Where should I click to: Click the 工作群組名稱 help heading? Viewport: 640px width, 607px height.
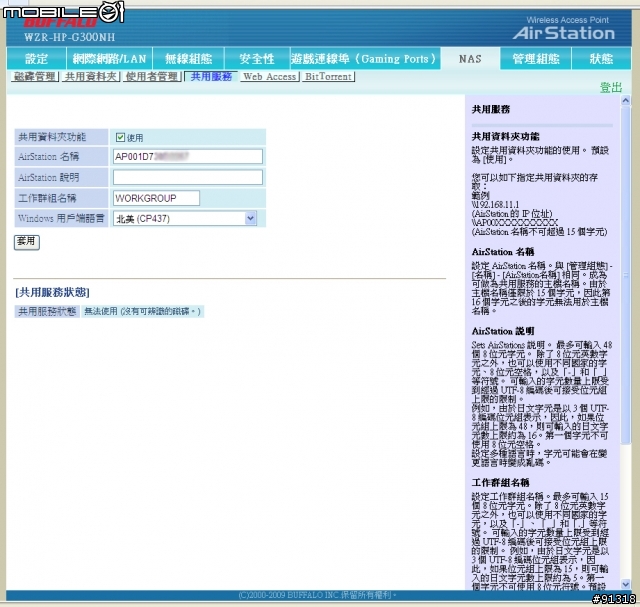coord(500,482)
